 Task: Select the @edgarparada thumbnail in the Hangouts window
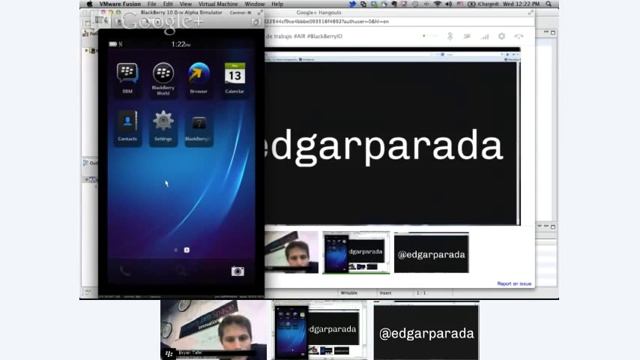[431, 253]
